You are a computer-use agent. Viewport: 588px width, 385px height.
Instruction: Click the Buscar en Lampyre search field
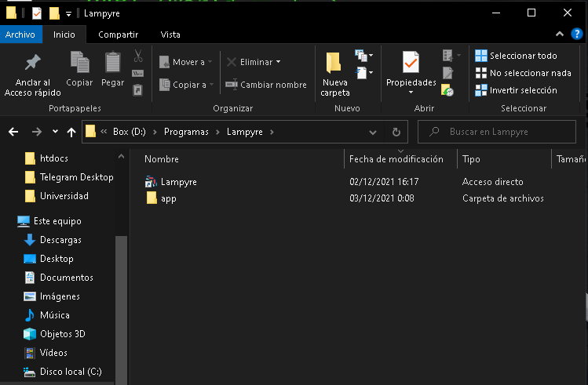click(497, 132)
